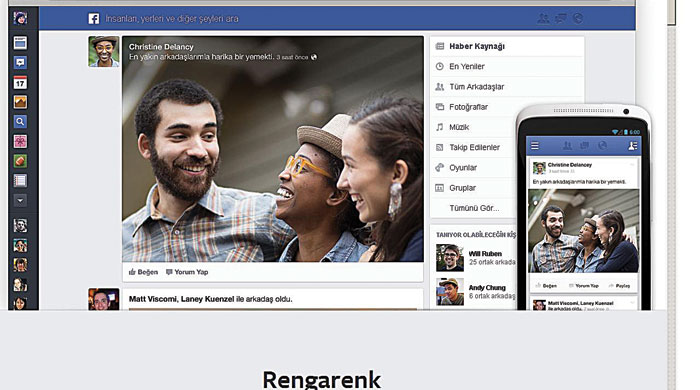Click third friend avatar below sidebar arrow

tap(20, 265)
